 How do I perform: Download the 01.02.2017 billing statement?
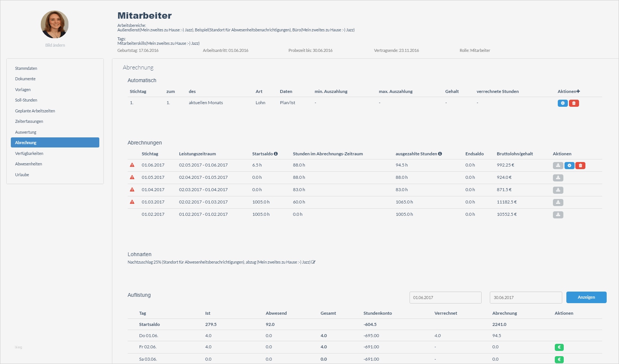click(558, 215)
